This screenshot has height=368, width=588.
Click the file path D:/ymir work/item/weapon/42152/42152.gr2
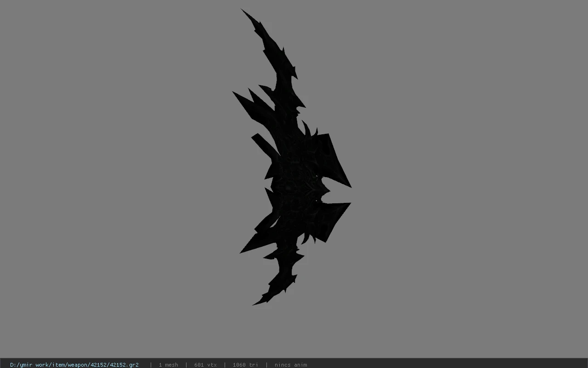(74, 365)
